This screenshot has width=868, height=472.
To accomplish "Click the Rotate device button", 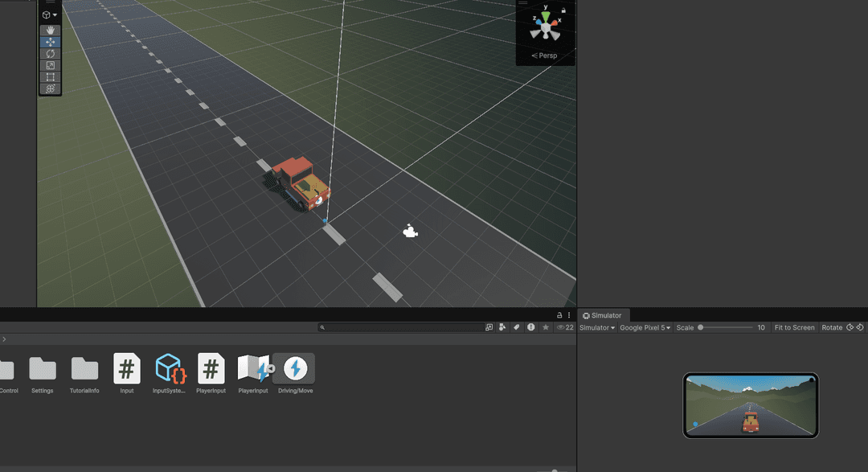I will tap(832, 328).
